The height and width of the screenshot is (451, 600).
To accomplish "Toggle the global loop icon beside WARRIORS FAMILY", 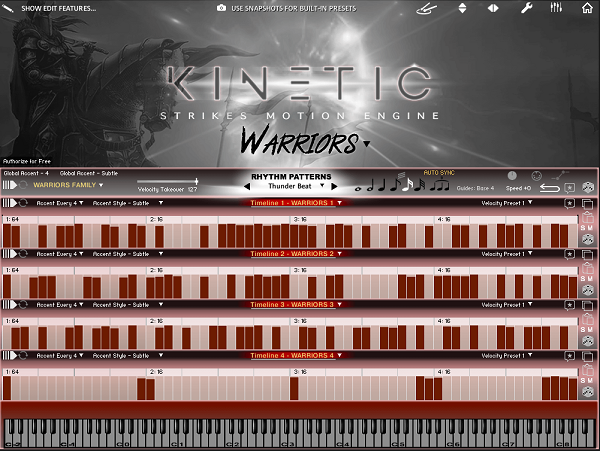I will [23, 185].
